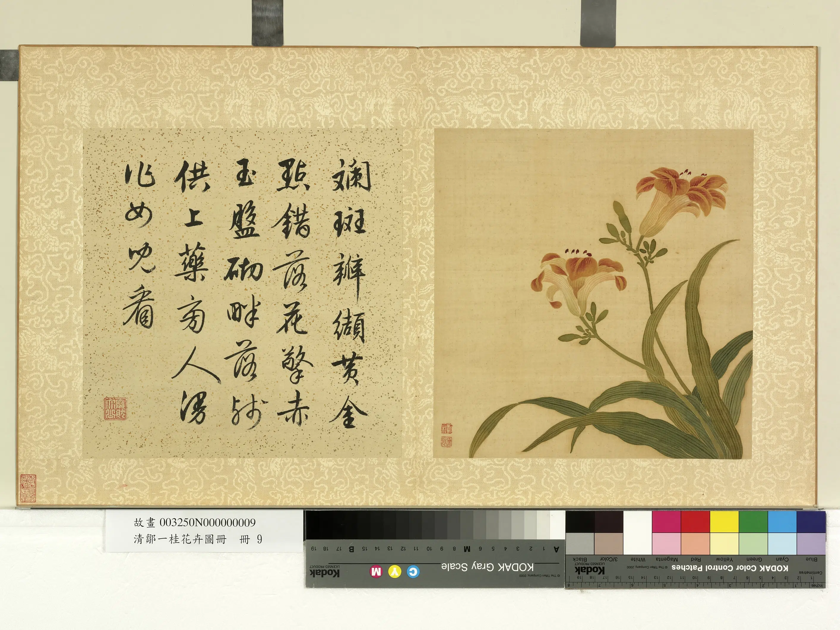Click the Kodak logo on the gray scale card
This screenshot has height=630, width=840.
point(325,573)
